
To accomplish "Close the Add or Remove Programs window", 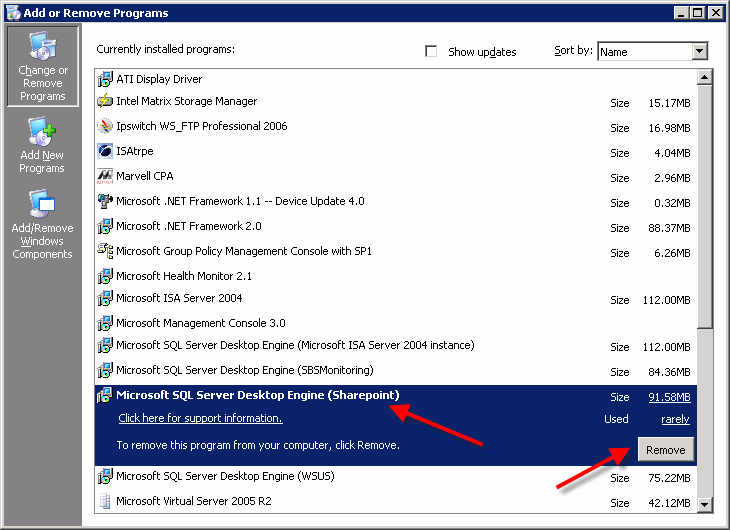I will 716,13.
